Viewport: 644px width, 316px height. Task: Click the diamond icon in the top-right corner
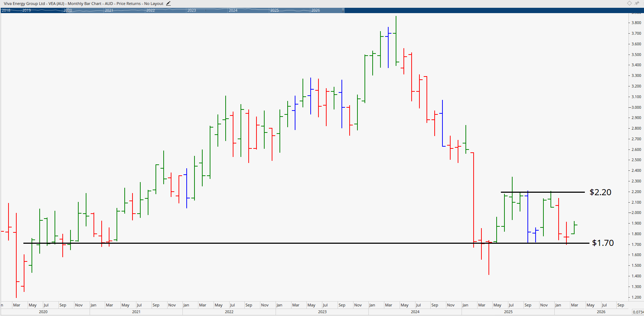(629, 3)
